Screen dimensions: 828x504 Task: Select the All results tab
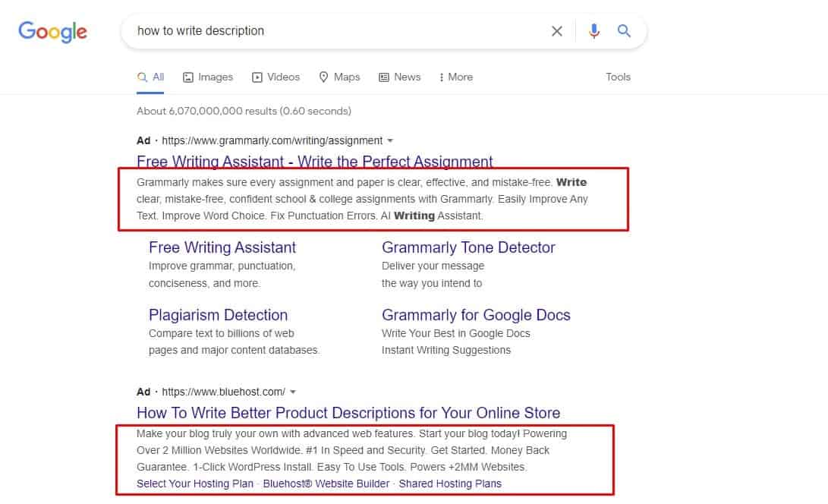[x=150, y=77]
